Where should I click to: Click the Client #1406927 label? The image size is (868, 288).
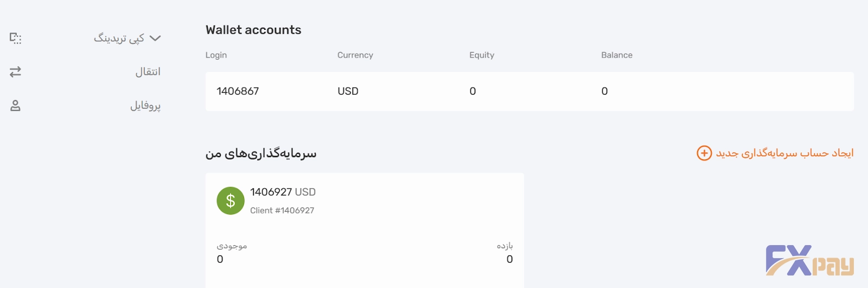pyautogui.click(x=282, y=210)
